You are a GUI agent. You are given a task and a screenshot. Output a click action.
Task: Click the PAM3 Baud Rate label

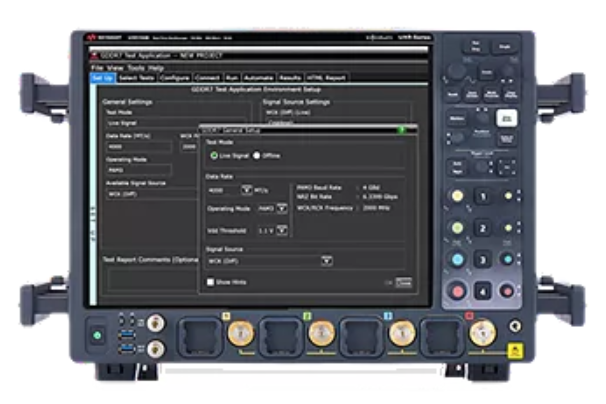point(319,188)
